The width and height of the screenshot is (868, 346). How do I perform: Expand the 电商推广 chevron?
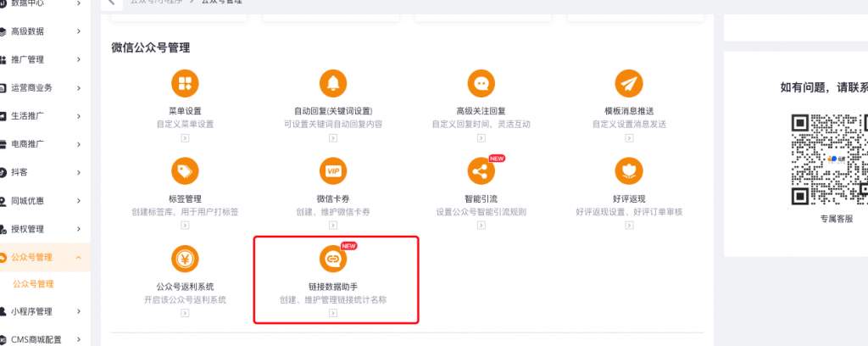(x=79, y=144)
